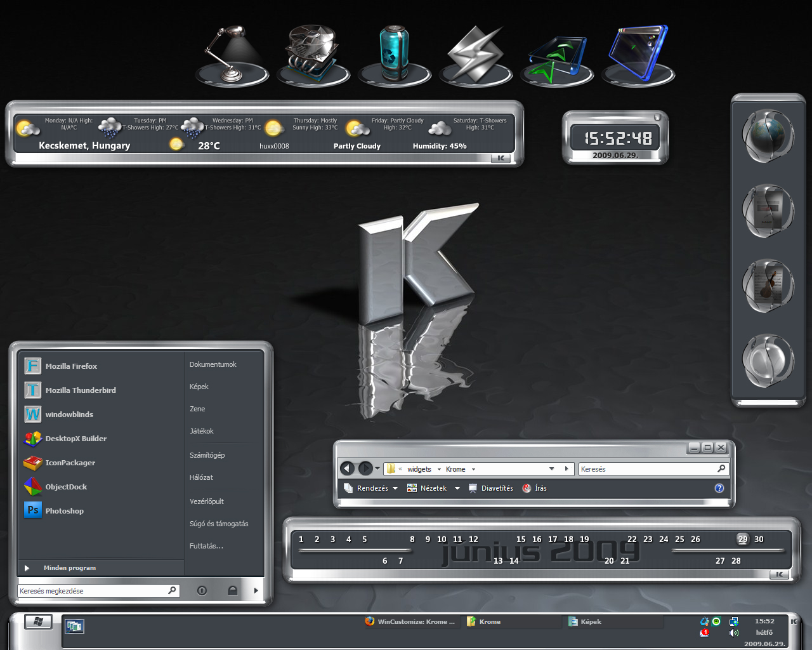Click the network tray icon
Screen dimensions: 812x650
pyautogui.click(x=734, y=621)
